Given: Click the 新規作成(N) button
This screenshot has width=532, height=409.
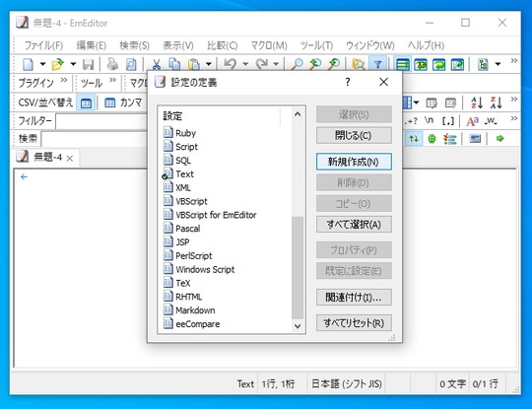Looking at the screenshot, I should coord(354,162).
